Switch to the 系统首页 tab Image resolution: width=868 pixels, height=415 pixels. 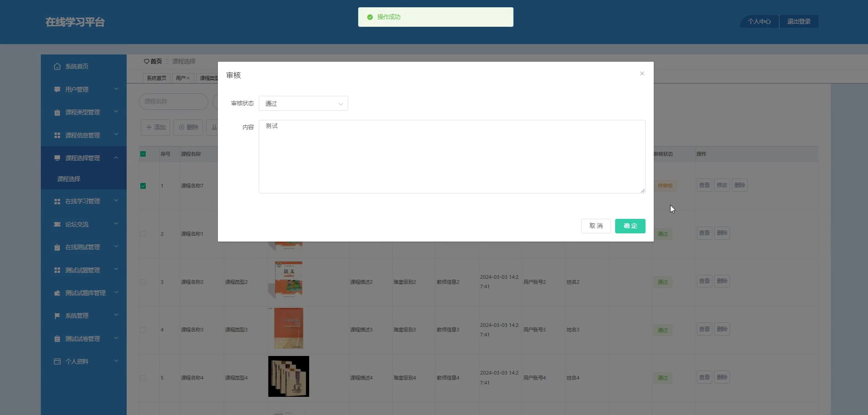pos(157,78)
